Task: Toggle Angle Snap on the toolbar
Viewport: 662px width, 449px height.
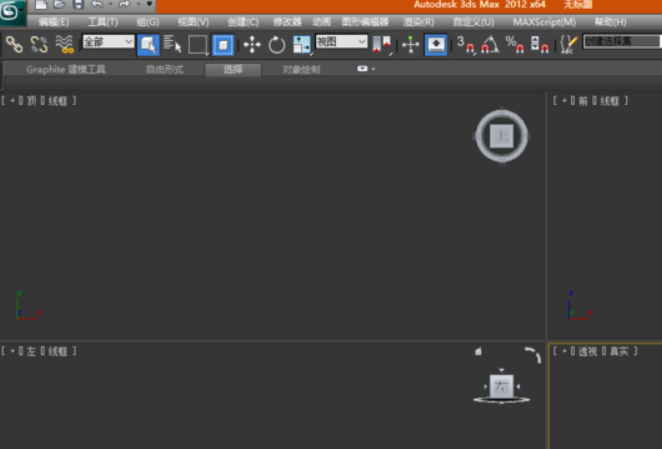Action: 489,43
